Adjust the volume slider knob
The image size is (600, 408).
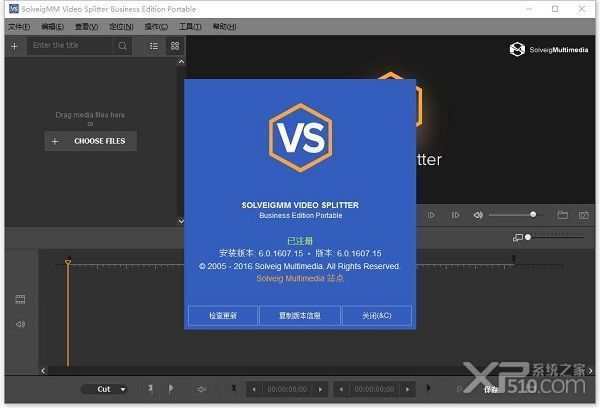tap(533, 215)
